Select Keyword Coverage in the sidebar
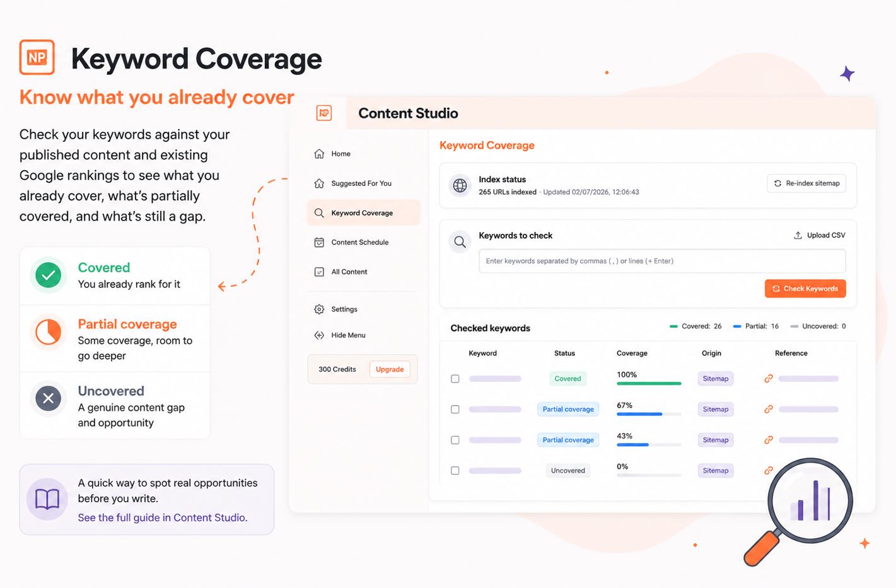Image resolution: width=896 pixels, height=588 pixels. point(363,213)
